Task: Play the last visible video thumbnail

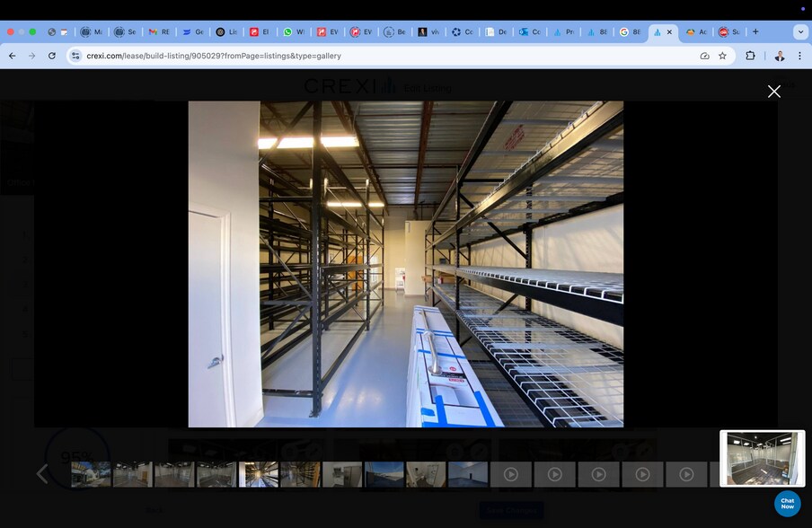Action: [x=686, y=474]
